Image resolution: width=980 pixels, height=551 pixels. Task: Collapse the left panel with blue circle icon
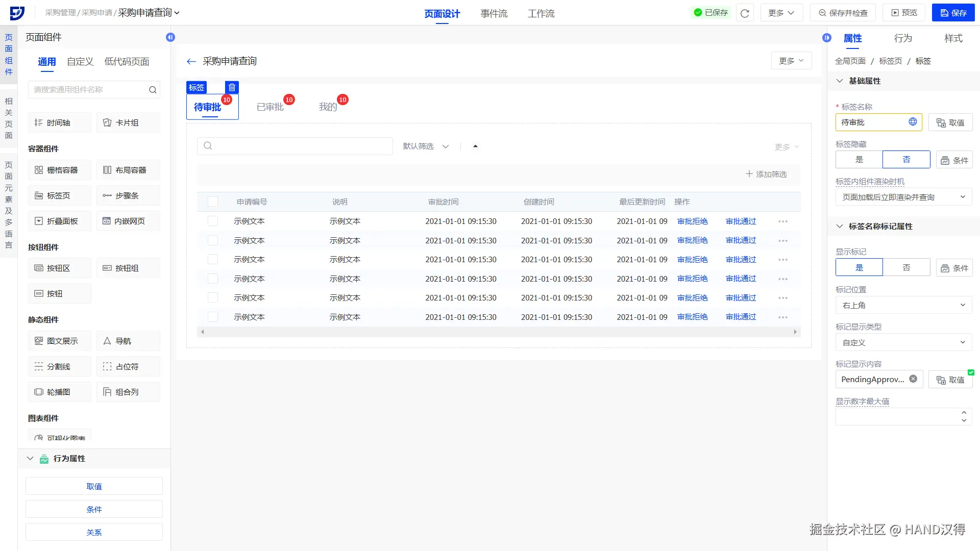pyautogui.click(x=170, y=37)
